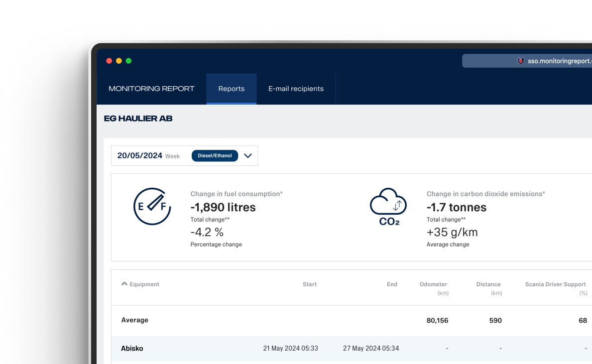The width and height of the screenshot is (592, 364).
Task: Click the Equipment sort arrow icon
Action: tap(124, 284)
